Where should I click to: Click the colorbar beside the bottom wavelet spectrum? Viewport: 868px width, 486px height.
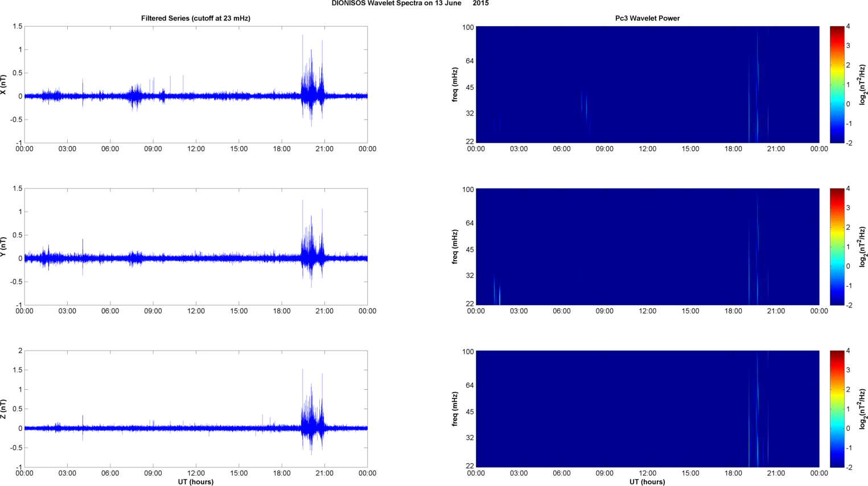pyautogui.click(x=837, y=409)
